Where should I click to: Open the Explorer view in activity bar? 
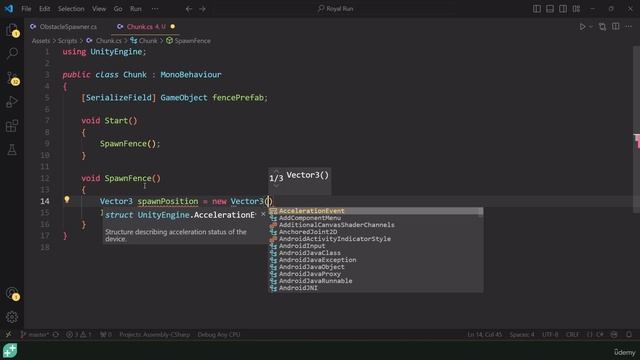[12, 30]
